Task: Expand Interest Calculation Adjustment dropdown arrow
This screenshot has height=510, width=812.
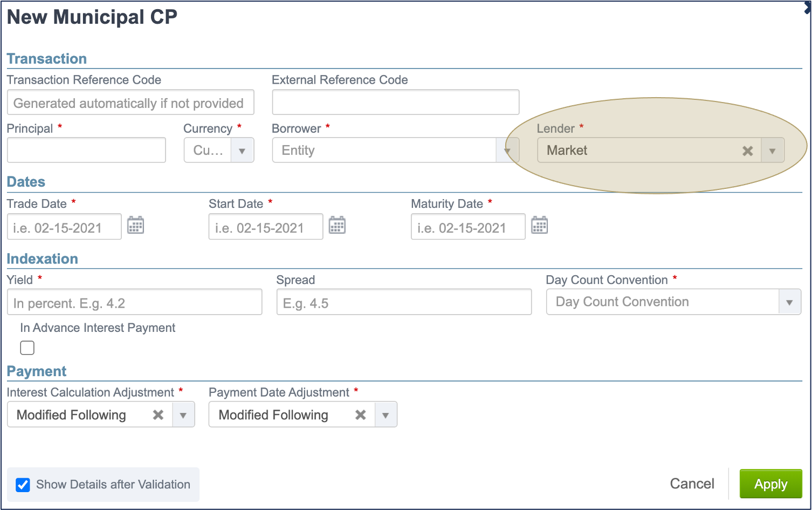Action: pyautogui.click(x=183, y=415)
